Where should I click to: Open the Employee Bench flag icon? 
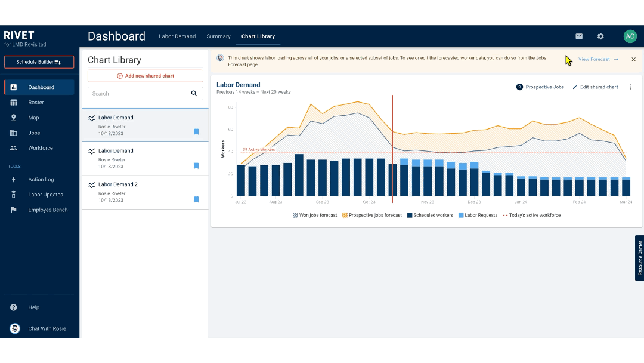(13, 209)
